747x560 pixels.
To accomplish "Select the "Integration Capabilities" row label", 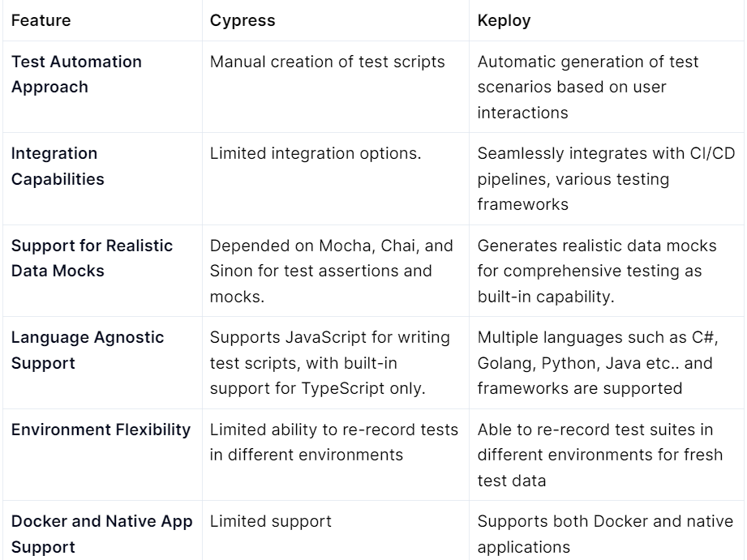I will (x=58, y=166).
